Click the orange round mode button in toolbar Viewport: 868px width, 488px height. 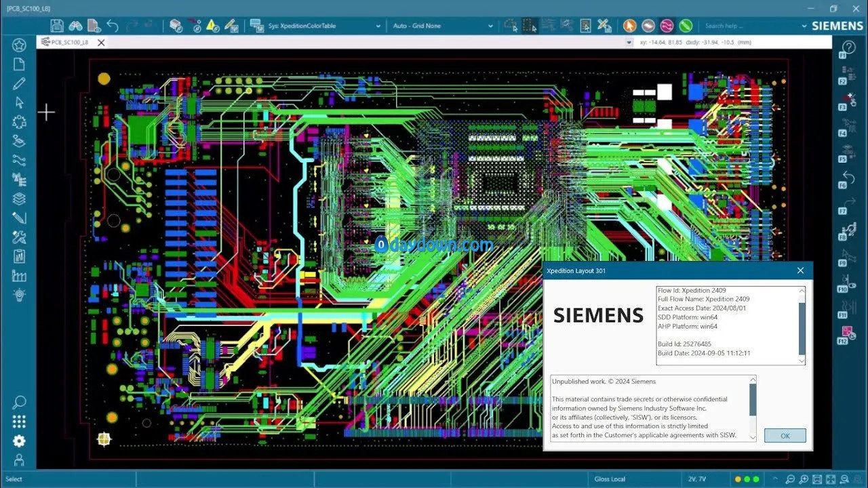630,26
